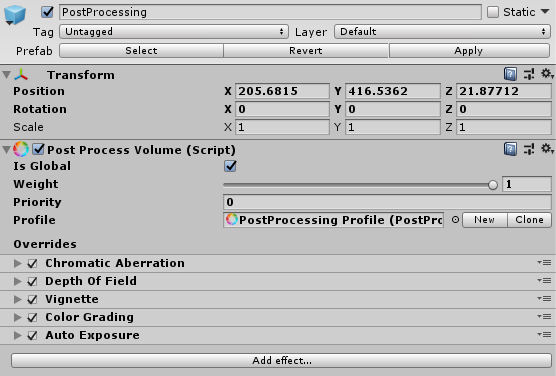Expand the Color Grading settings
Image resolution: width=556 pixels, height=376 pixels.
(x=17, y=317)
